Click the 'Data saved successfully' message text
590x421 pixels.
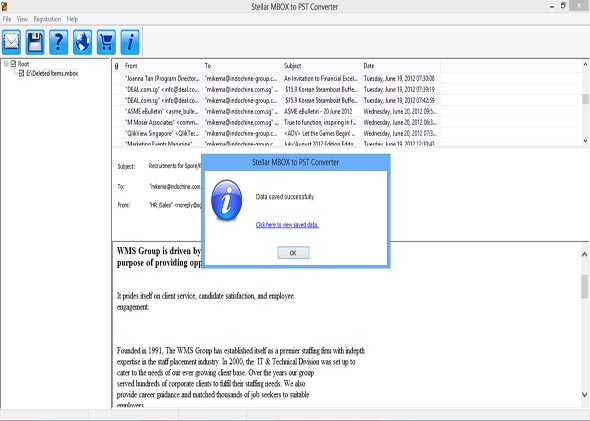pyautogui.click(x=285, y=197)
